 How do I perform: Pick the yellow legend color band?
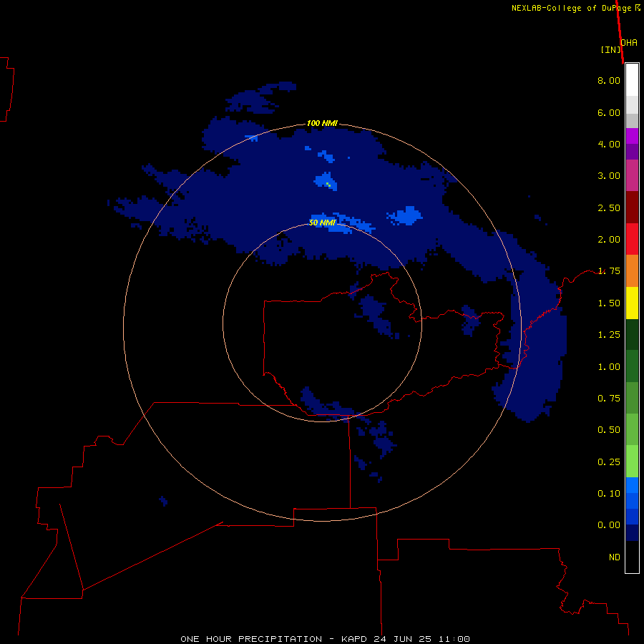pyautogui.click(x=632, y=303)
